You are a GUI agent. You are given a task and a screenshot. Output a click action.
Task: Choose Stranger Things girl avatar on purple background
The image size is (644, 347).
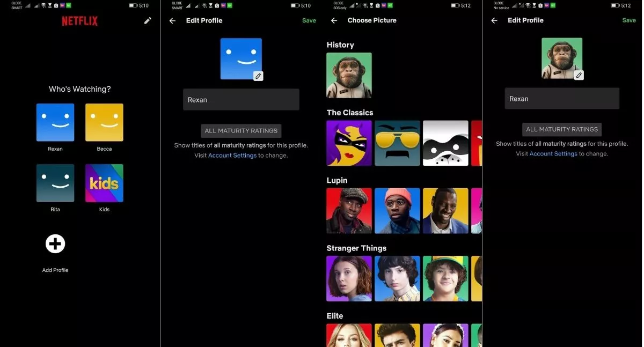pyautogui.click(x=349, y=279)
